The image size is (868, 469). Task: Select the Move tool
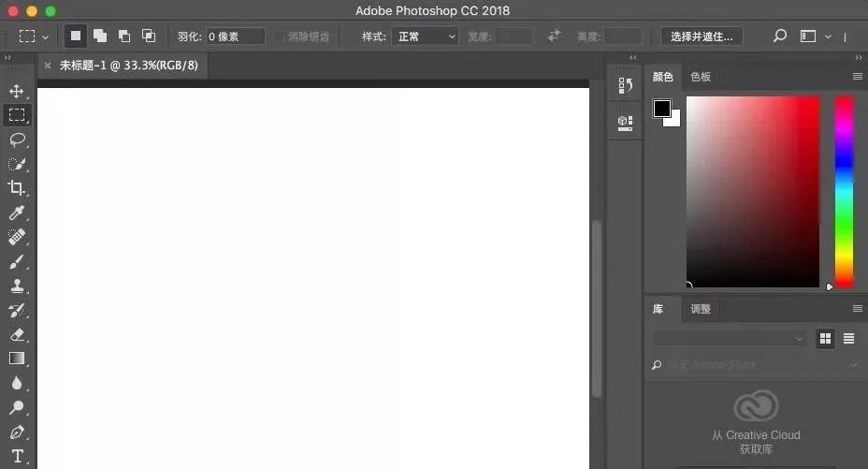pos(17,91)
